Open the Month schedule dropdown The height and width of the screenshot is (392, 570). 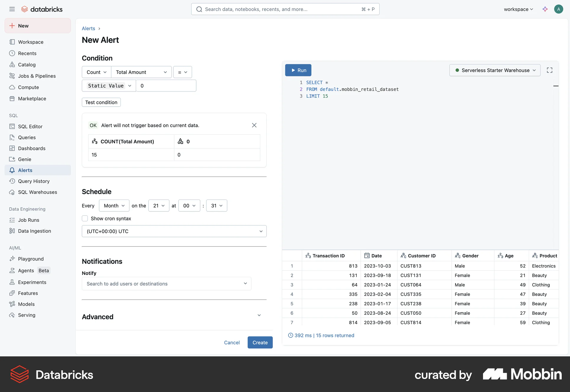click(114, 206)
